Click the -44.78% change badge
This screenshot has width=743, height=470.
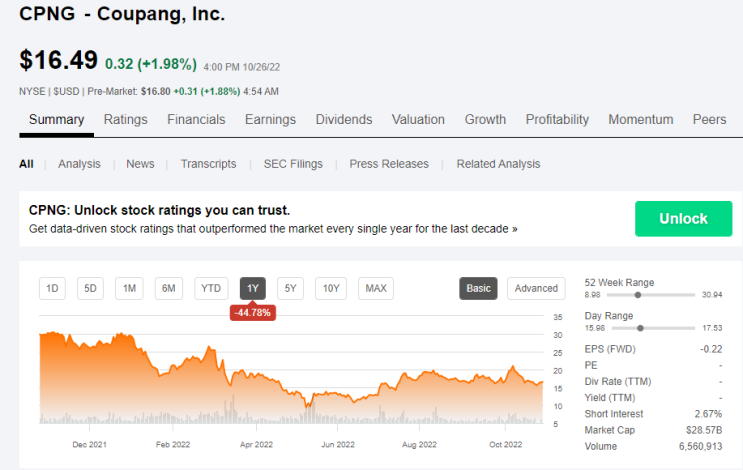pyautogui.click(x=253, y=313)
